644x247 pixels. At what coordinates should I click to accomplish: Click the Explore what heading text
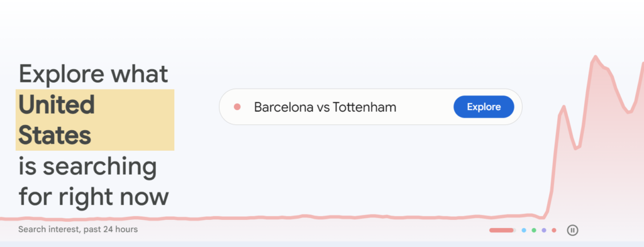click(93, 74)
